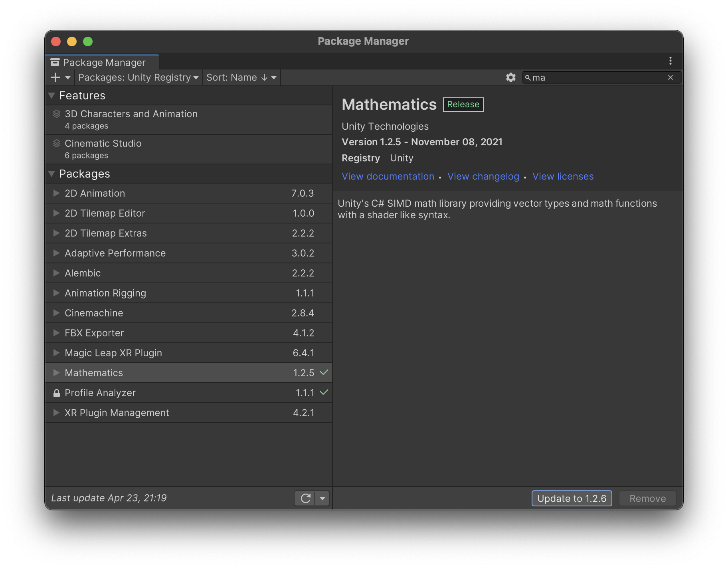Collapse the Features section
The height and width of the screenshot is (569, 728).
51,96
